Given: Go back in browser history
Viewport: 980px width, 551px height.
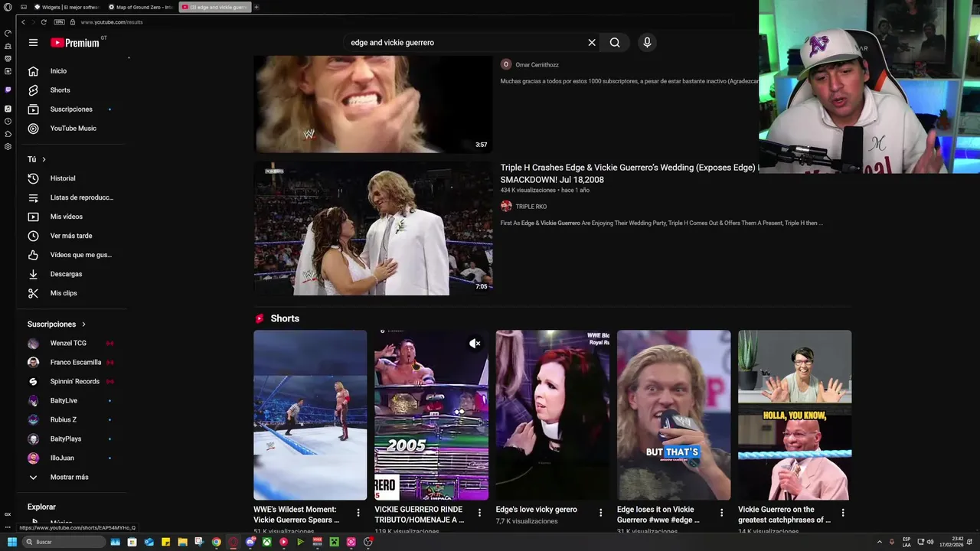Looking at the screenshot, I should click(23, 22).
